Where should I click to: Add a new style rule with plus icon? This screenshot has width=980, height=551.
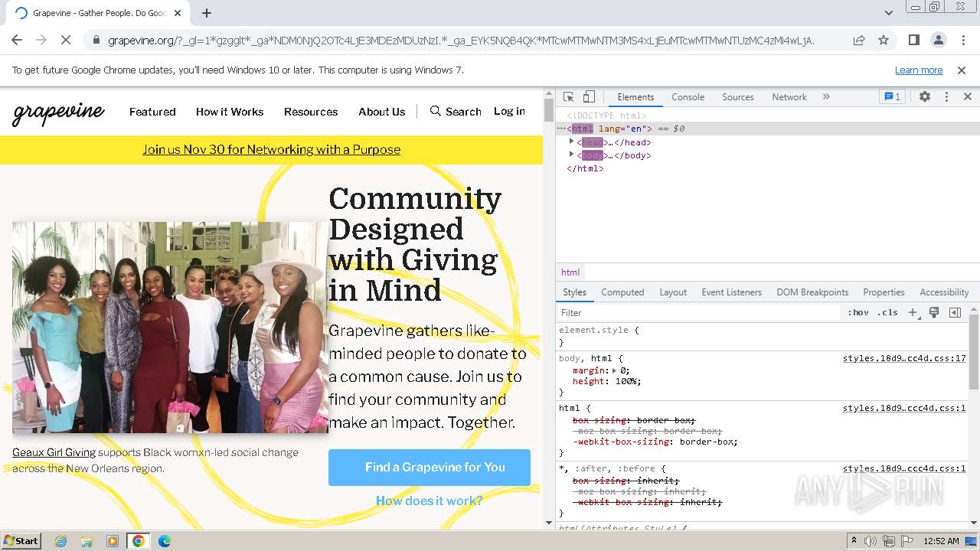tap(913, 312)
